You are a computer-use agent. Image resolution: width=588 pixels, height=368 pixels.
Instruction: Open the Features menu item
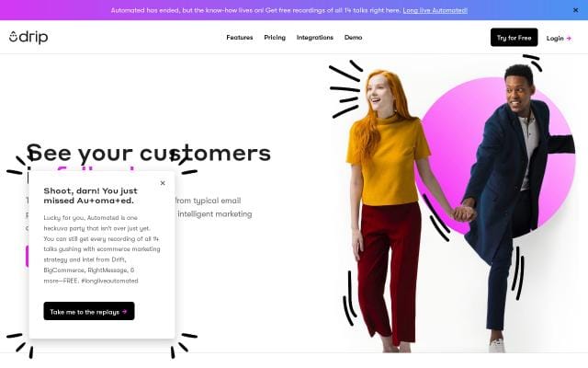[x=239, y=38]
